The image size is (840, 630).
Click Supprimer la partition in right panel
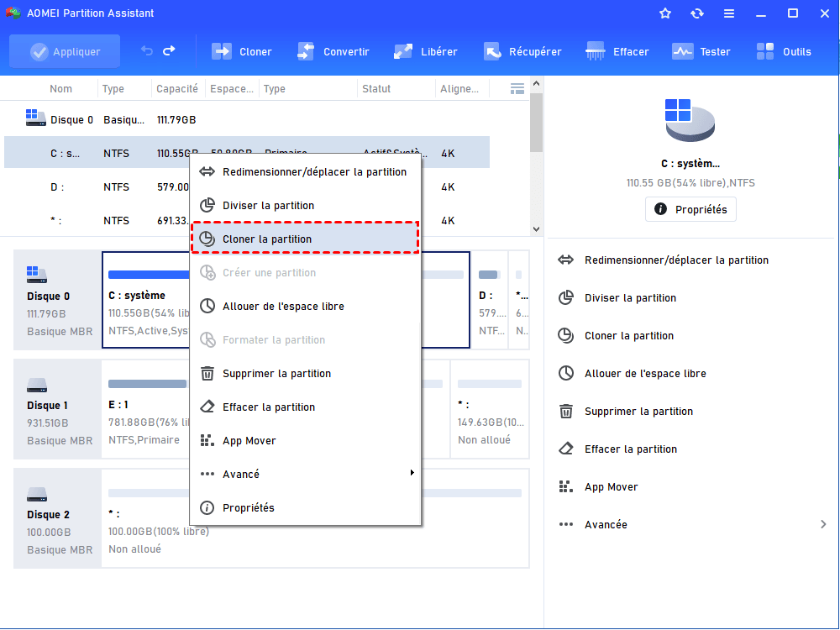click(x=638, y=412)
